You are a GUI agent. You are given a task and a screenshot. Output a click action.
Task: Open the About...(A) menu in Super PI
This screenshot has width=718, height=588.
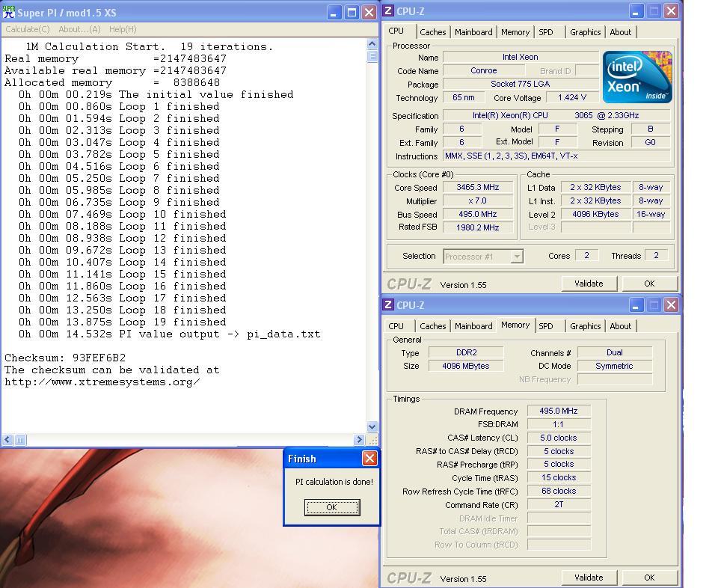pos(79,29)
